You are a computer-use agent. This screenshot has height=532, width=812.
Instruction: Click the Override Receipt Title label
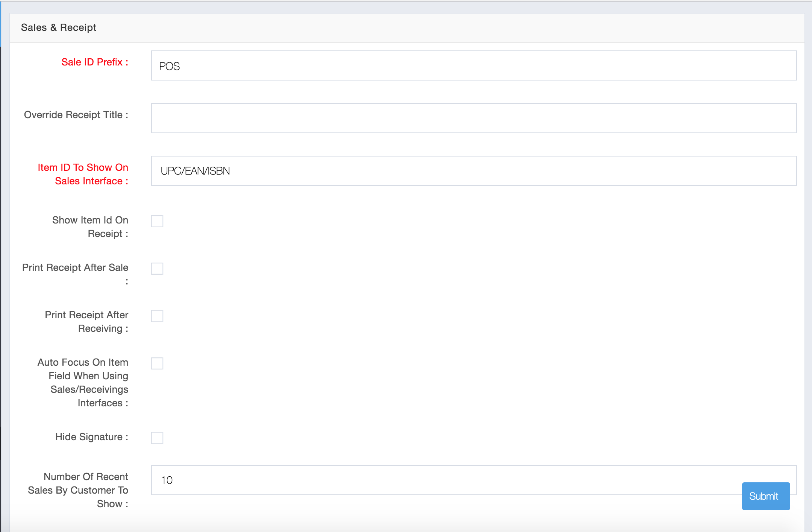click(x=76, y=115)
